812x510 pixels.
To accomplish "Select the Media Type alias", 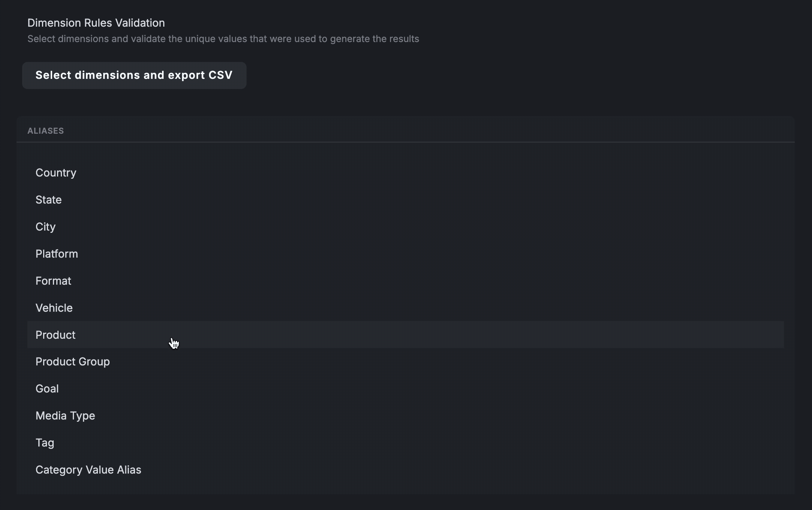I will (x=406, y=416).
